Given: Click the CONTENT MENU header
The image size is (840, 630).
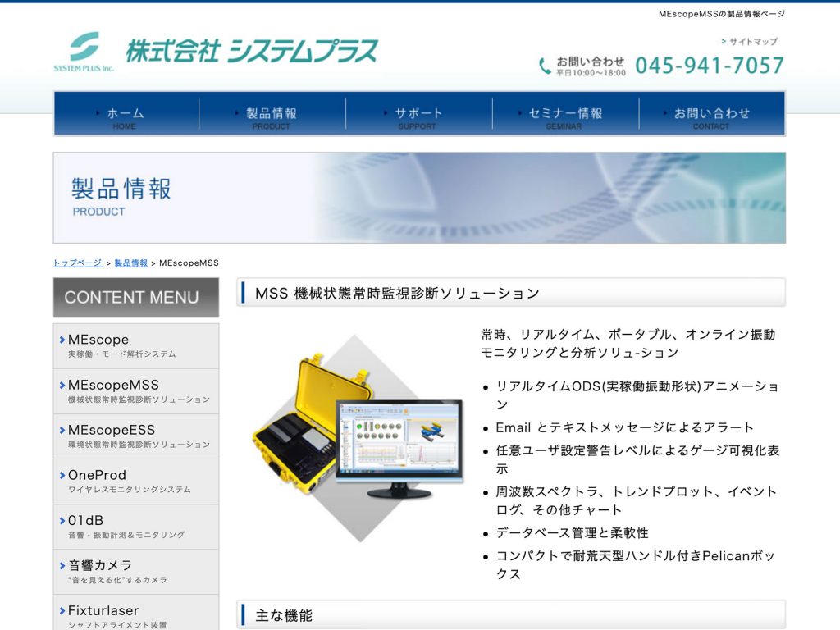Looking at the screenshot, I should (136, 297).
